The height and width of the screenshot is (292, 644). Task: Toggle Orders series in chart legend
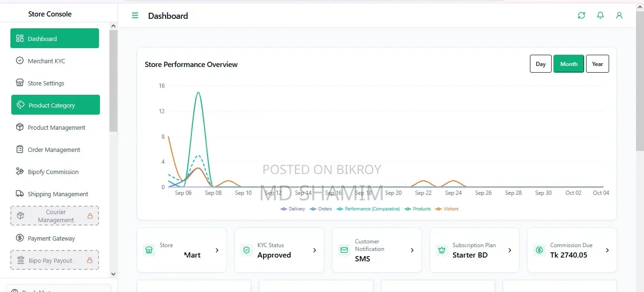coord(321,209)
